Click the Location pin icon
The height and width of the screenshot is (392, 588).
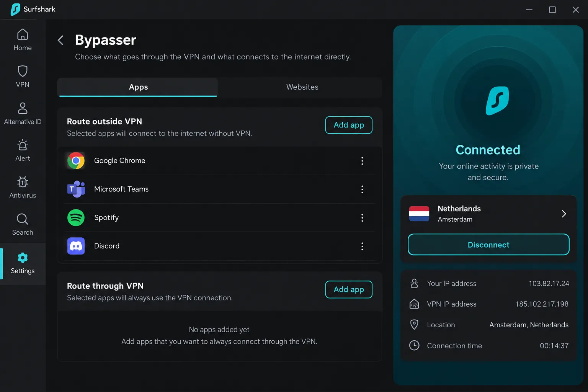pyautogui.click(x=414, y=325)
